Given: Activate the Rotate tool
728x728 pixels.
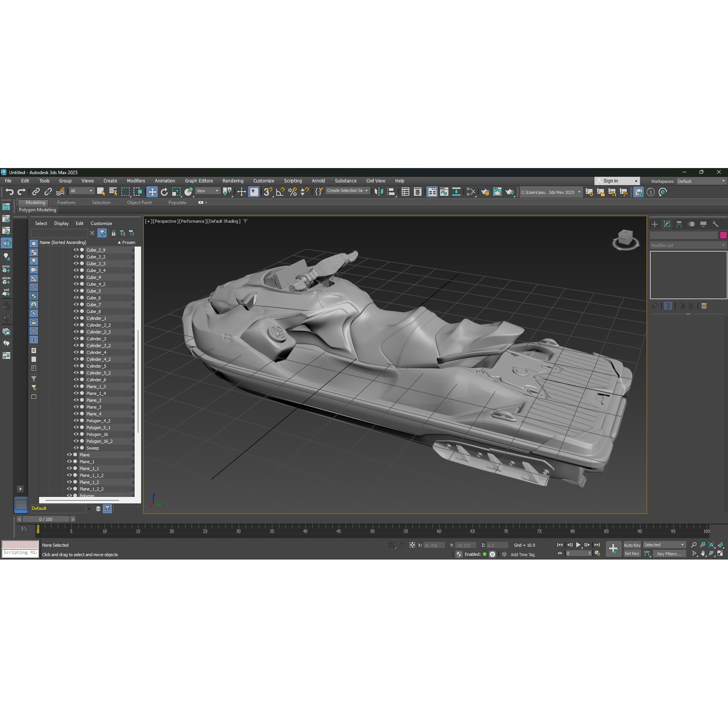Looking at the screenshot, I should [164, 192].
